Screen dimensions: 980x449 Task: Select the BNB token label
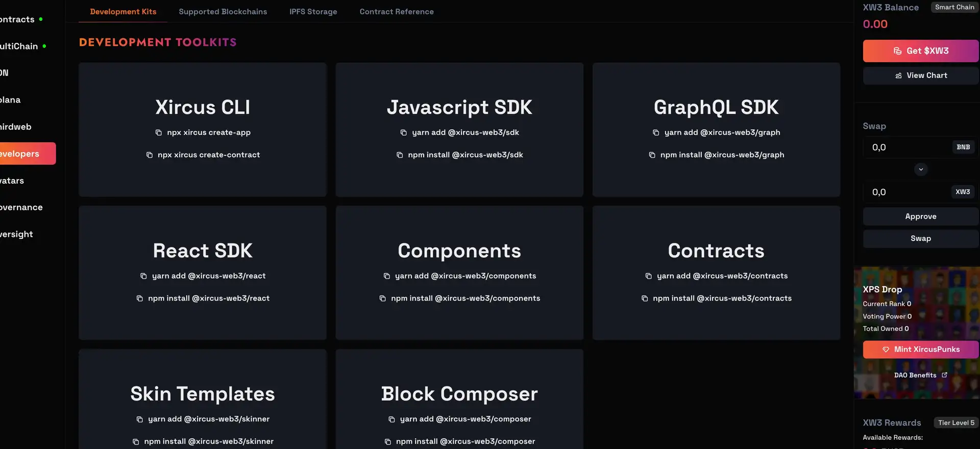pyautogui.click(x=963, y=147)
